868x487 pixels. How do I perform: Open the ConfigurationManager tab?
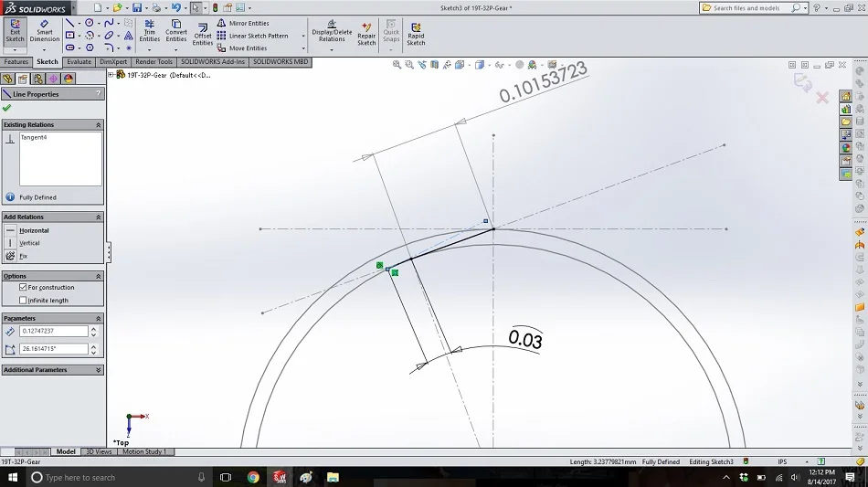37,79
